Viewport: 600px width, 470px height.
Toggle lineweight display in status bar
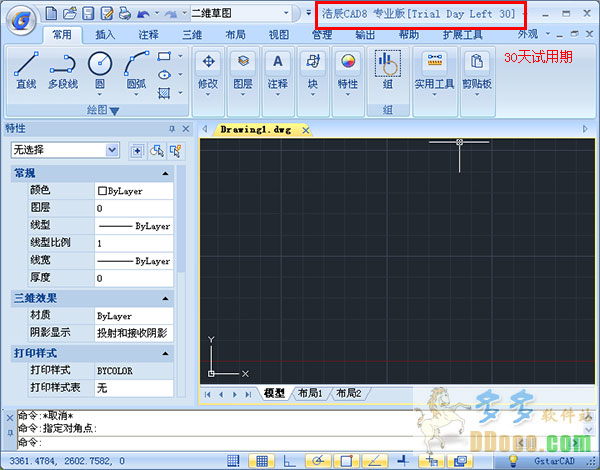403,461
